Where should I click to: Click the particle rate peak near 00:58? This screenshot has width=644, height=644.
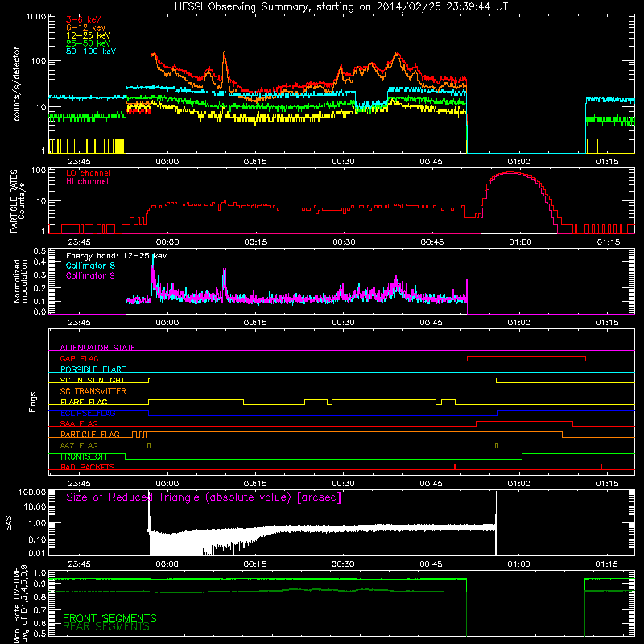coord(510,172)
